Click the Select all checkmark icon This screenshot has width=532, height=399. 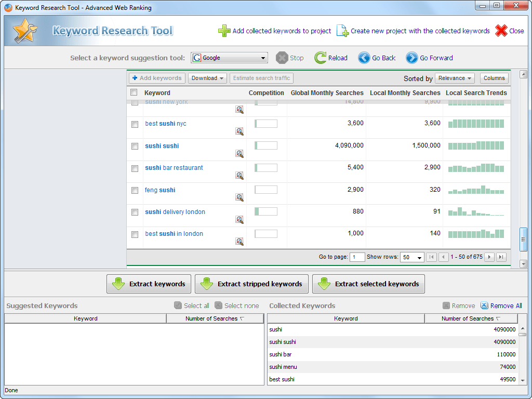coord(178,305)
